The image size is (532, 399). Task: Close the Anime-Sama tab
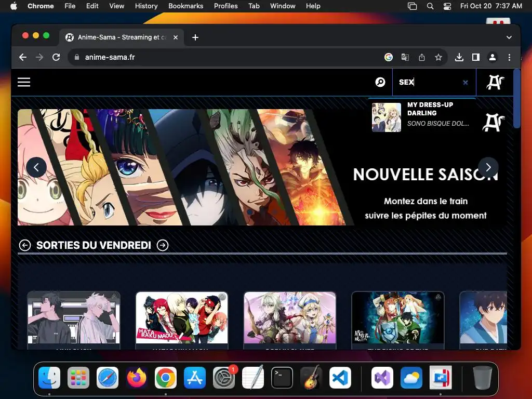pos(176,37)
